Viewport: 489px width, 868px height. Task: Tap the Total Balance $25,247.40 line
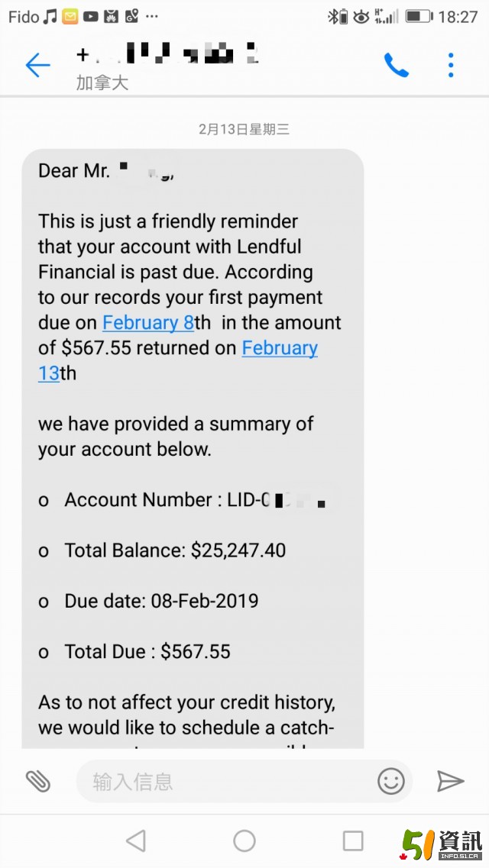coord(162,550)
